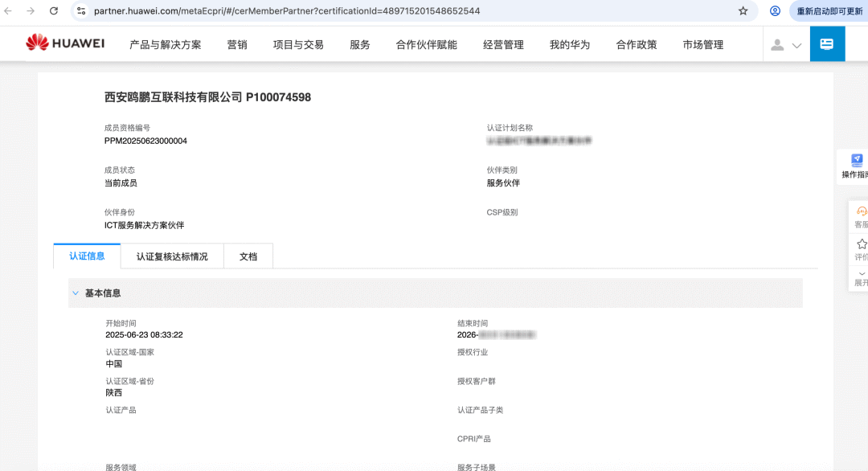Bookmark this page with the star icon
Screen dimensions: 868x471
(743, 11)
